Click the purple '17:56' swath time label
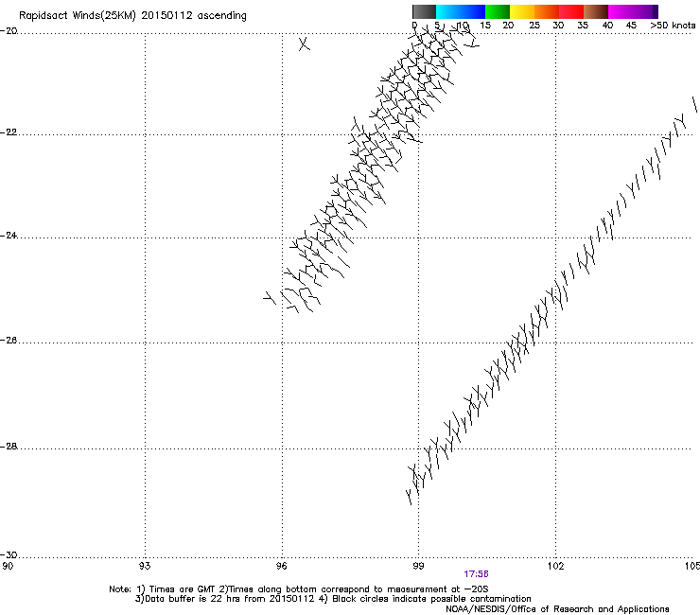Screen dimensions: 700x615 (x=476, y=574)
